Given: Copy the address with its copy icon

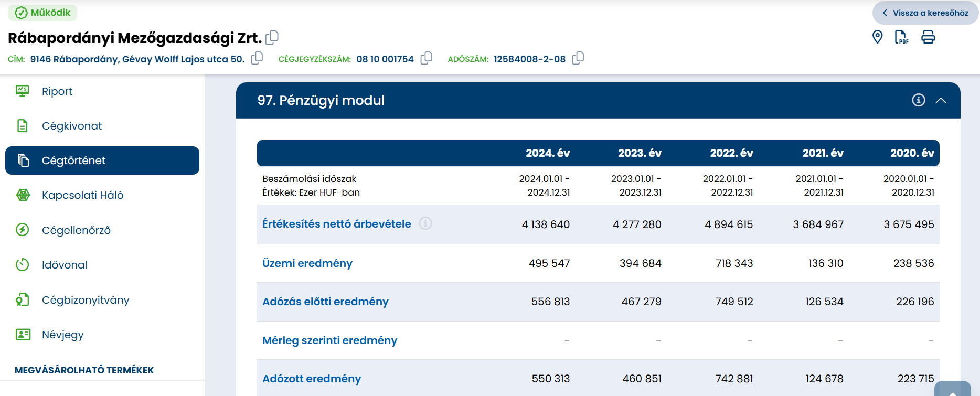Looking at the screenshot, I should point(257,58).
